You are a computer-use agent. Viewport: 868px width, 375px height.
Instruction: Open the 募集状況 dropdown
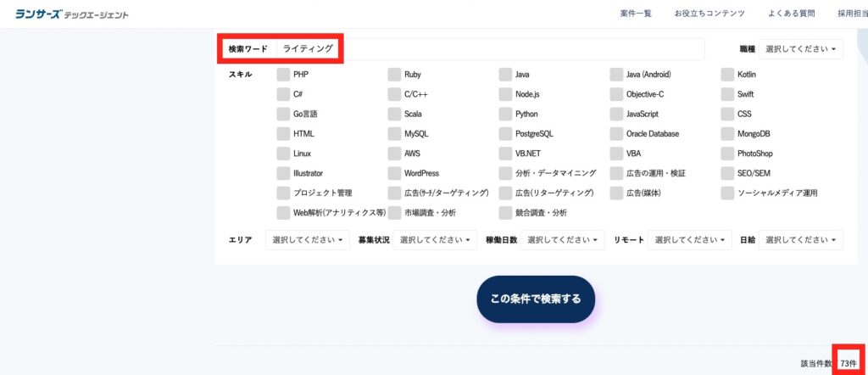(435, 240)
